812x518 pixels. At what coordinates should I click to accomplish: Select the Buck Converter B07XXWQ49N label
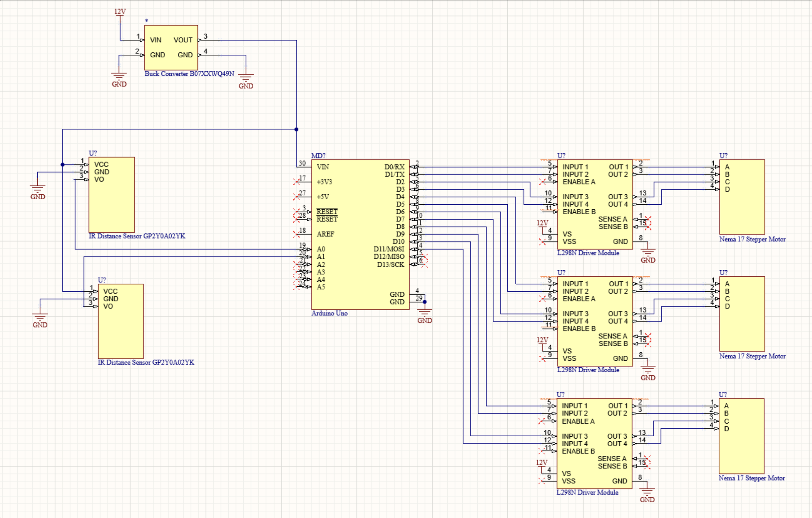189,74
